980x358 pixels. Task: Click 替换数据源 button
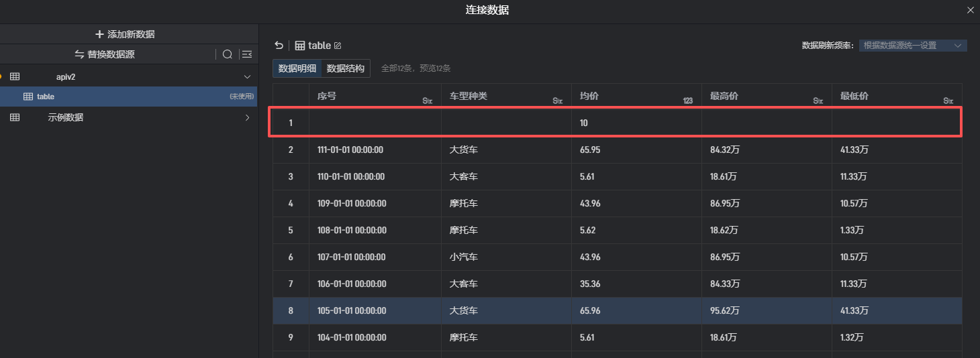pyautogui.click(x=105, y=54)
